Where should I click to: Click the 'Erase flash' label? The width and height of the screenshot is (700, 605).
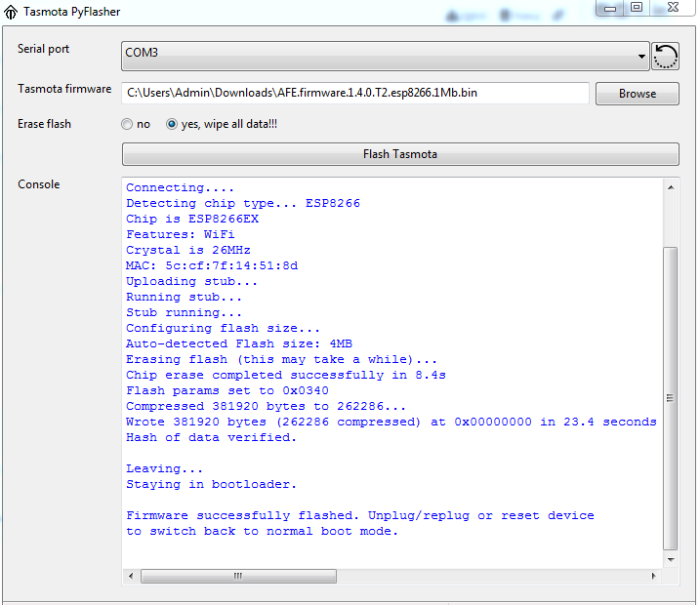(44, 124)
